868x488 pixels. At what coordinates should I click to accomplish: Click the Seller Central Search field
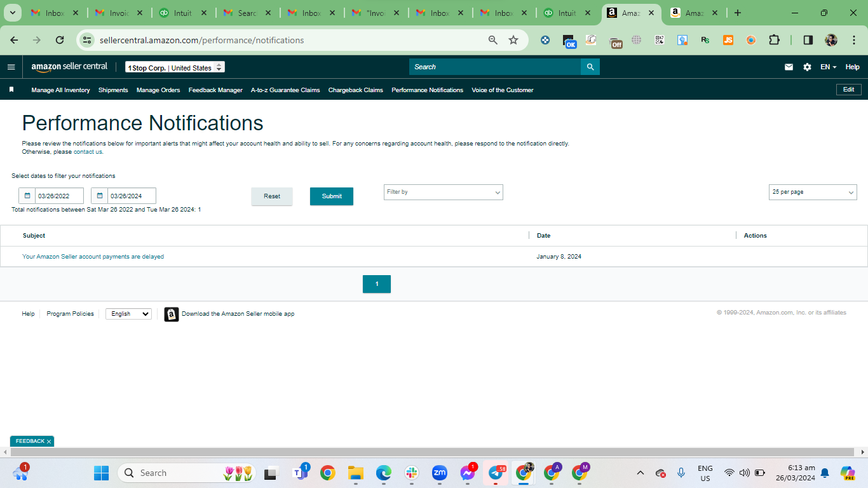click(495, 67)
